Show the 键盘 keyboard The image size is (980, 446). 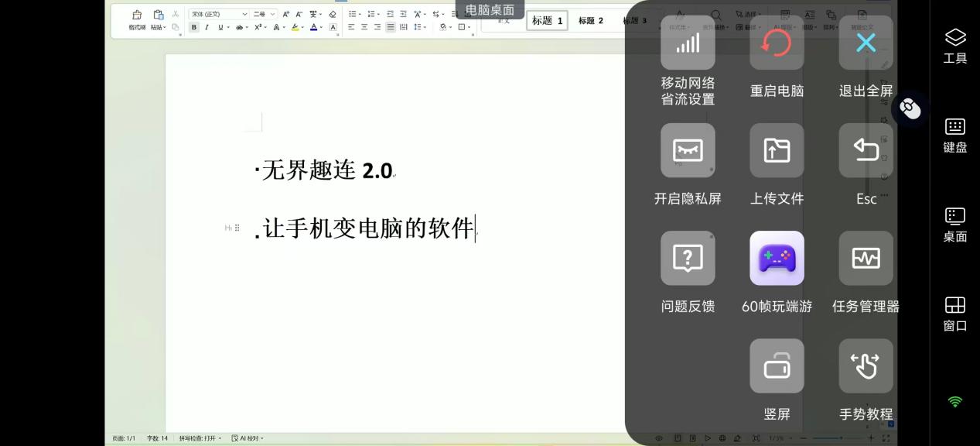tap(955, 136)
